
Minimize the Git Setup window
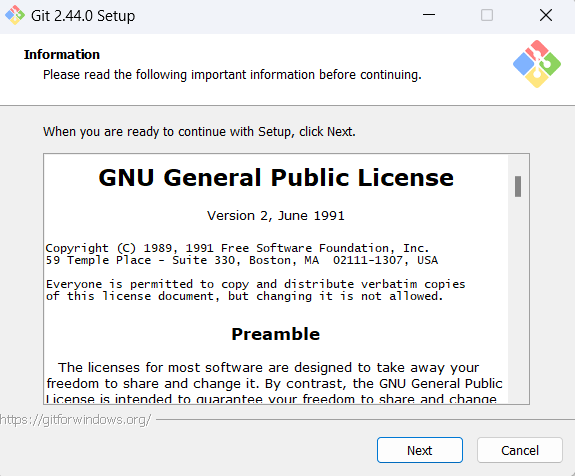429,15
